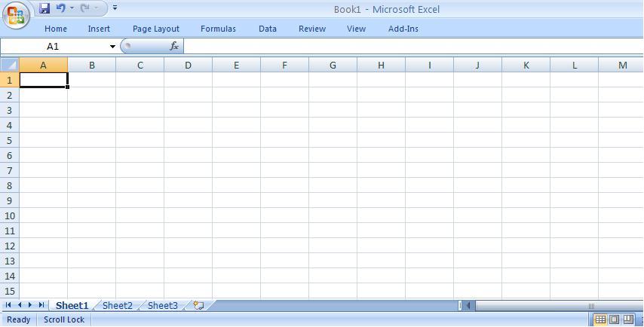Screen dimensions: 644x327
Task: Select column header D
Action: pos(188,66)
